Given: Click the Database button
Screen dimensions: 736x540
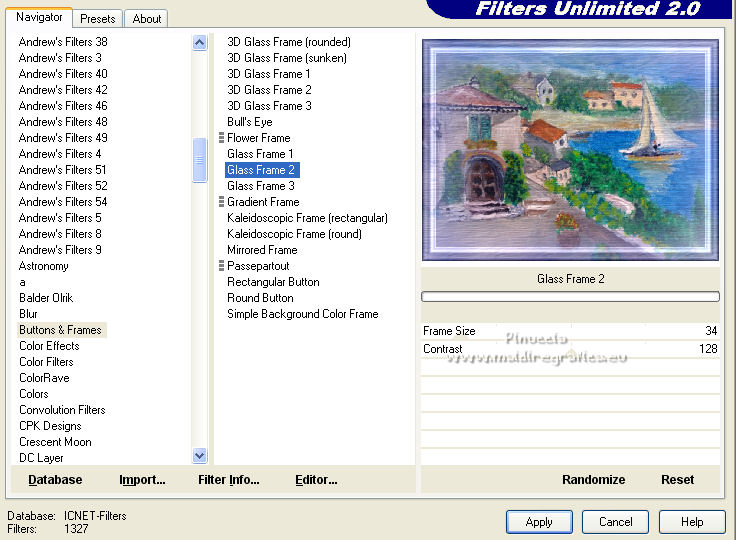Looking at the screenshot, I should [x=55, y=479].
